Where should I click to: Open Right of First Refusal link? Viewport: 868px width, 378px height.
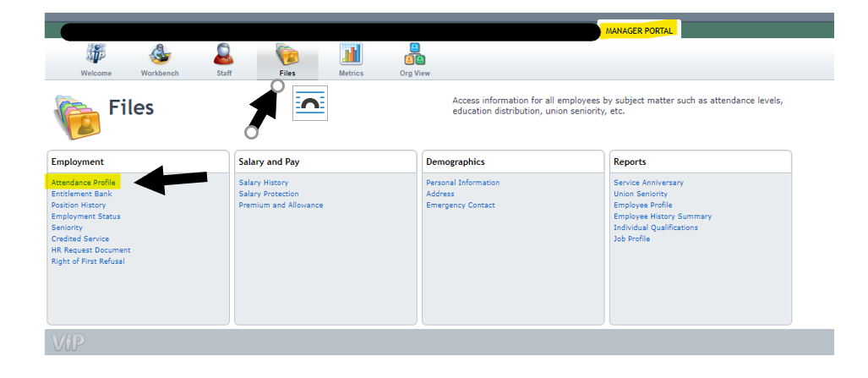click(x=87, y=261)
